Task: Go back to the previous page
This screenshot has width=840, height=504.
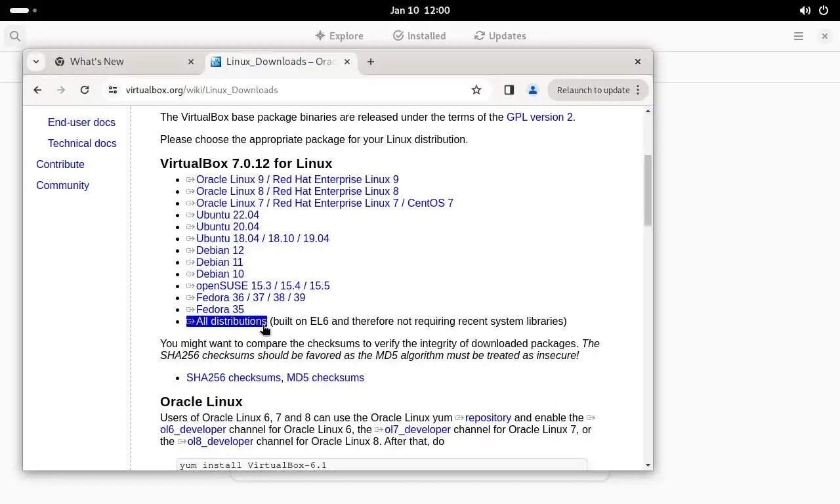Action: pos(37,90)
